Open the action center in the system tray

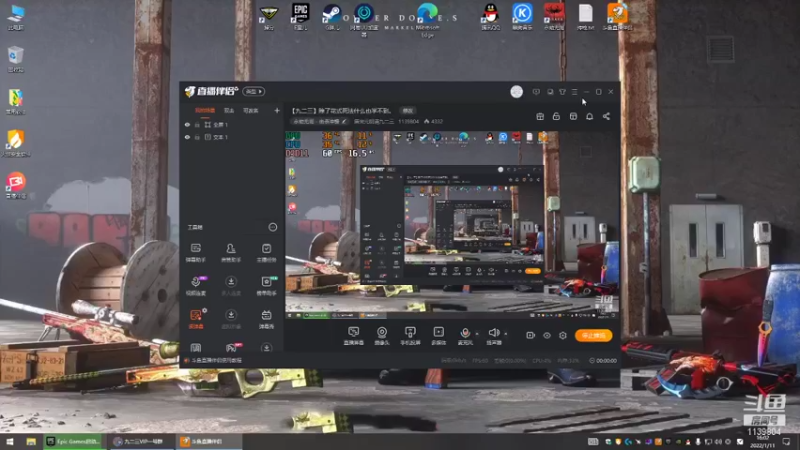pyautogui.click(x=786, y=441)
